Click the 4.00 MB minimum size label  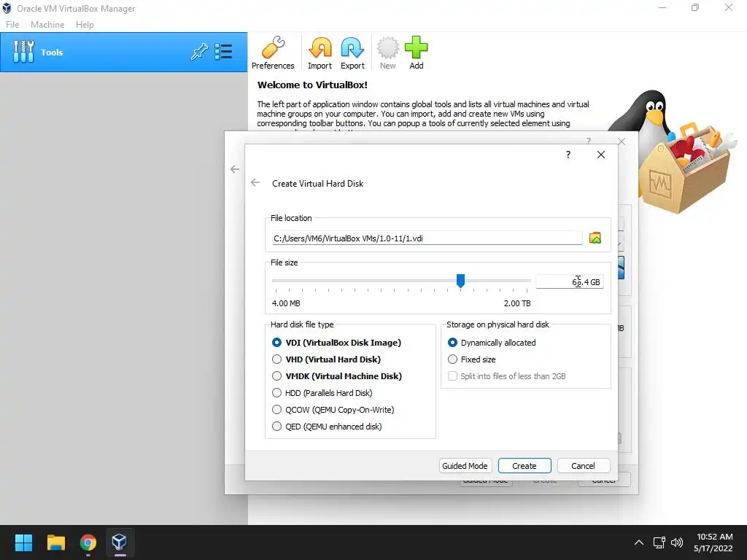286,303
